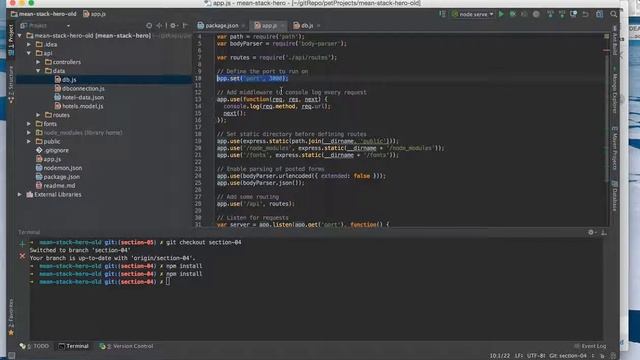Open the Event Log
Image resolution: width=640 pixels, height=360 pixels.
tap(590, 346)
